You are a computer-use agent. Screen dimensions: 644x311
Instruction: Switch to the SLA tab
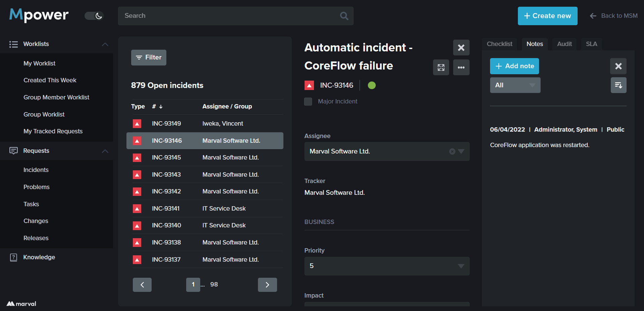[591, 44]
